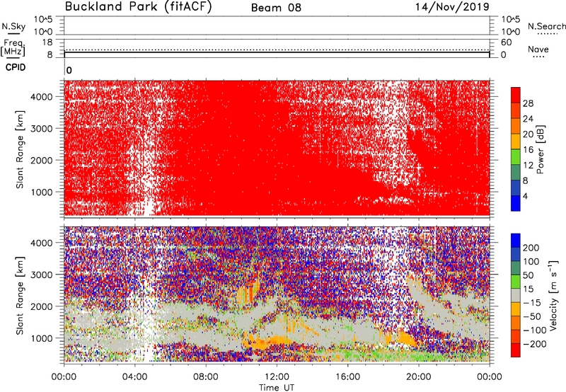Click bottom red Velocity colorbar segment below -200
This screenshot has width=566, height=392.
[516, 350]
